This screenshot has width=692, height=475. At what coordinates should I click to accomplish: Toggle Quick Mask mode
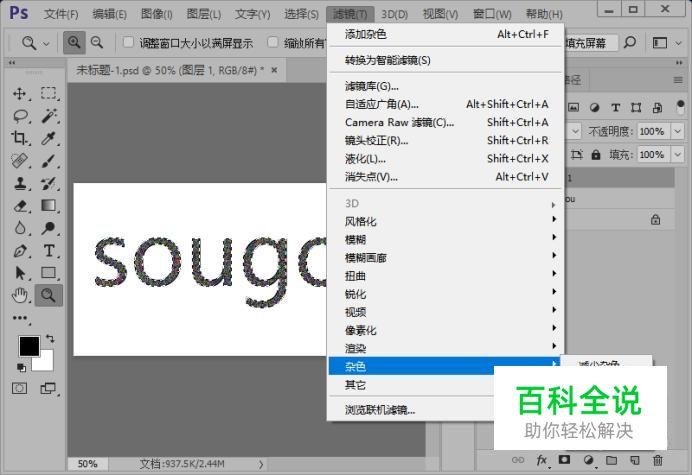point(19,388)
